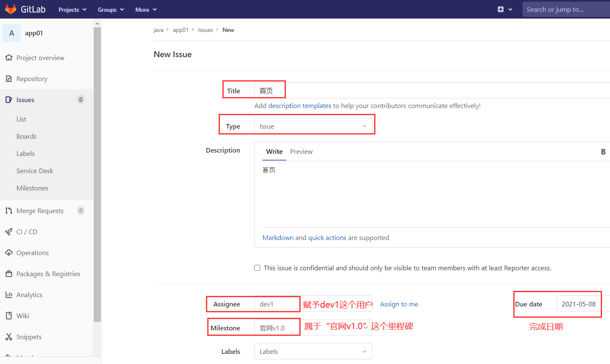Click the Wiki book icon
Image resolution: width=610 pixels, height=364 pixels.
pyautogui.click(x=9, y=316)
